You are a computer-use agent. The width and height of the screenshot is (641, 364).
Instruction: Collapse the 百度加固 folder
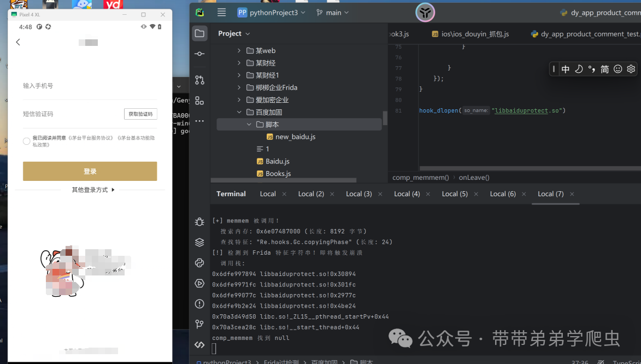point(239,112)
